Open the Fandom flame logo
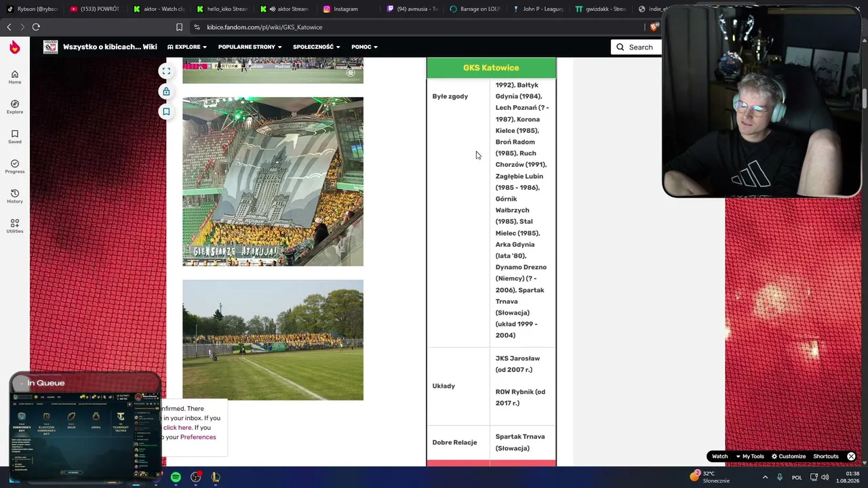Viewport: 868px width, 488px height. [15, 47]
